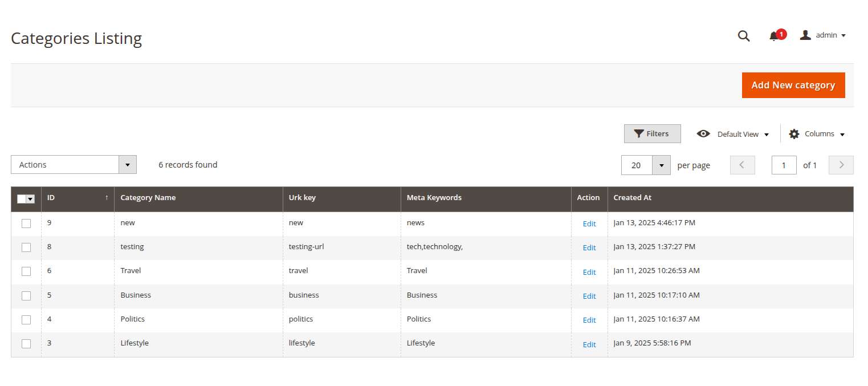Screen dimensions: 868x386
Task: Open the global search magnifier icon
Action: [x=744, y=35]
